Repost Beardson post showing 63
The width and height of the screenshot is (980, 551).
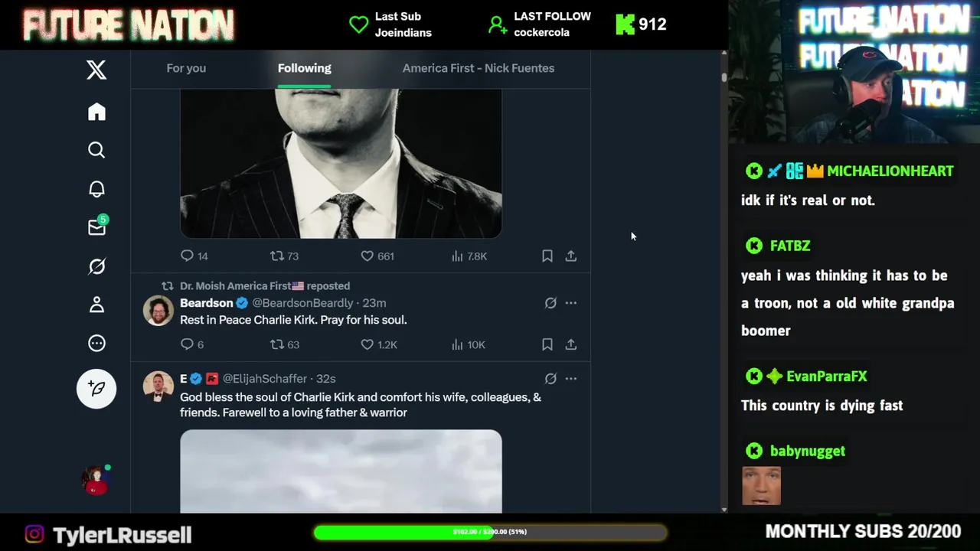click(x=284, y=344)
